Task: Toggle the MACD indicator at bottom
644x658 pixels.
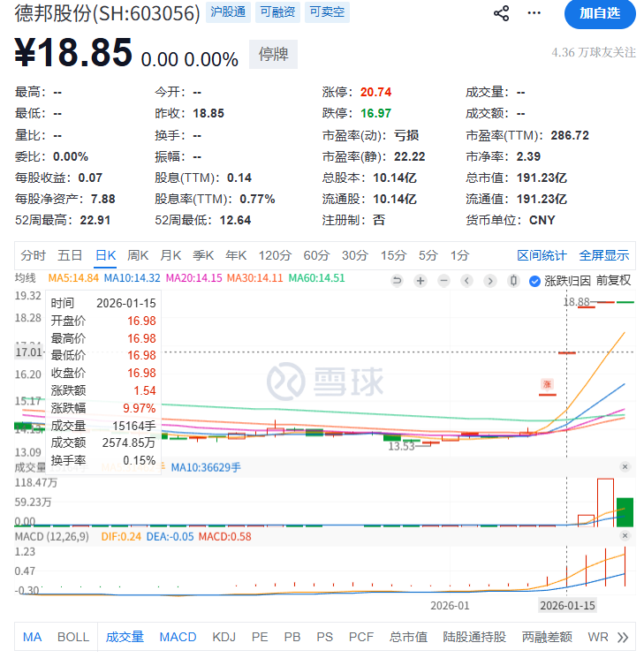Action: (178, 637)
